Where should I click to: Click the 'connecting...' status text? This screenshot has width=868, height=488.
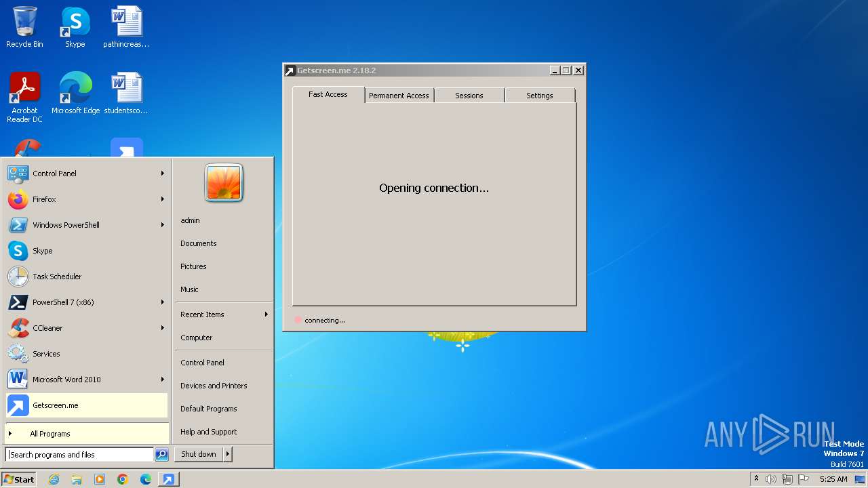pyautogui.click(x=325, y=321)
